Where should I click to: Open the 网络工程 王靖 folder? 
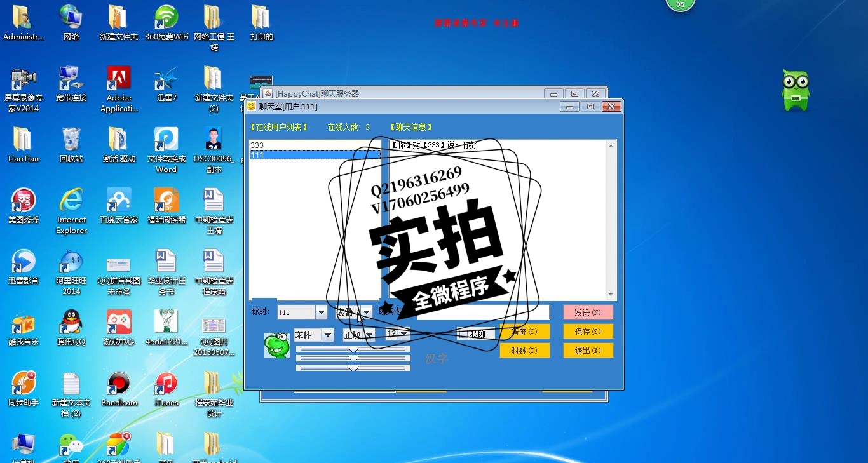tap(214, 29)
